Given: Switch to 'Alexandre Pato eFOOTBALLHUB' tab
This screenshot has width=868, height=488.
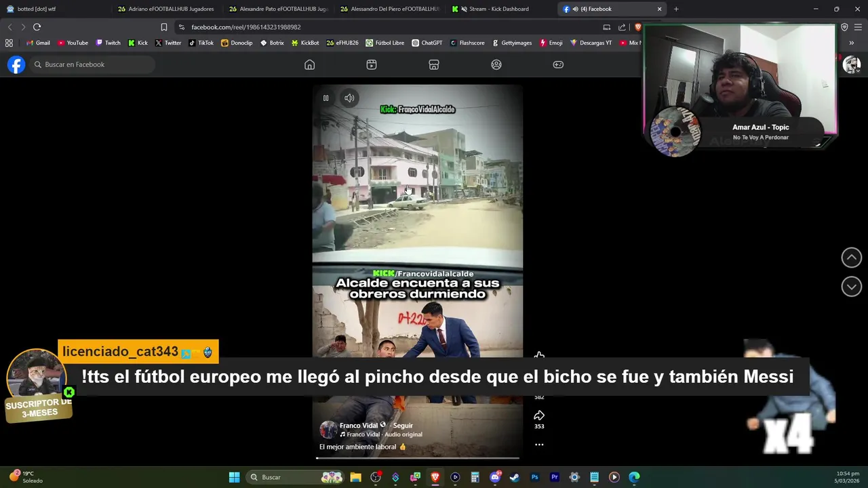Looking at the screenshot, I should [278, 9].
